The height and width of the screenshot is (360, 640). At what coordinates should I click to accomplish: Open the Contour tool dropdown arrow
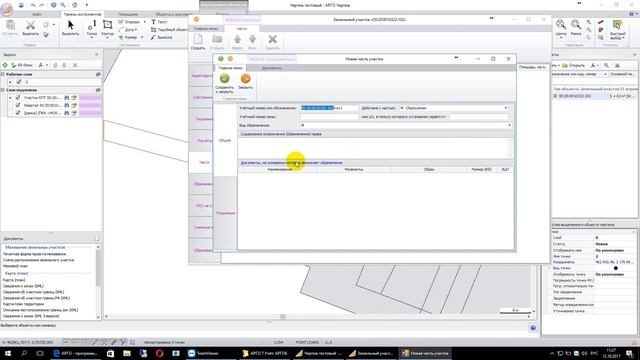pyautogui.click(x=107, y=38)
